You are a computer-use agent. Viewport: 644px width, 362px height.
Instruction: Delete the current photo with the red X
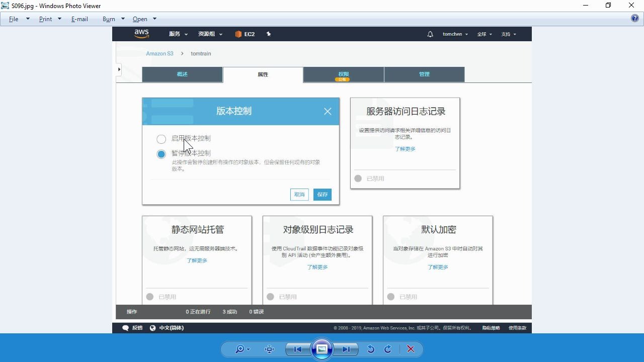click(x=410, y=348)
